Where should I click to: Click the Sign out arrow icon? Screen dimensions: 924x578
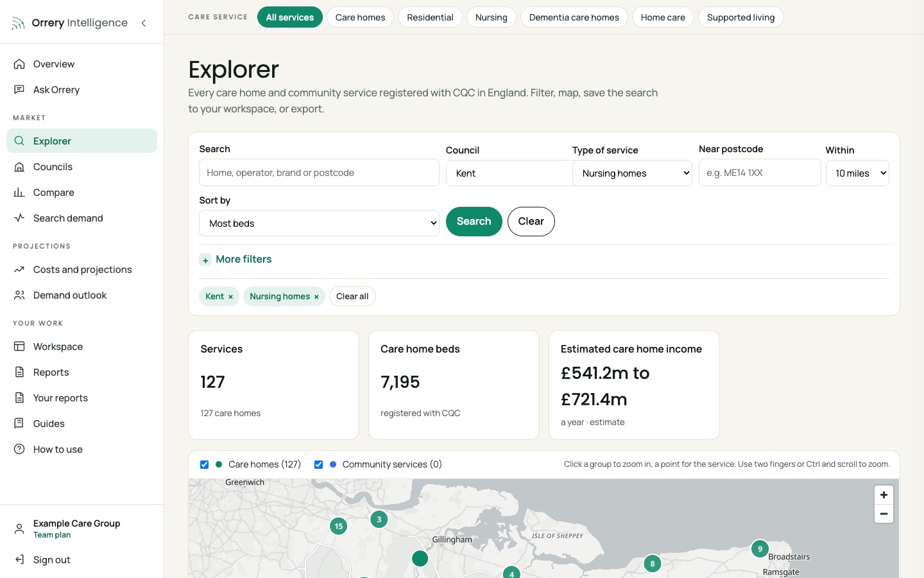[19, 560]
